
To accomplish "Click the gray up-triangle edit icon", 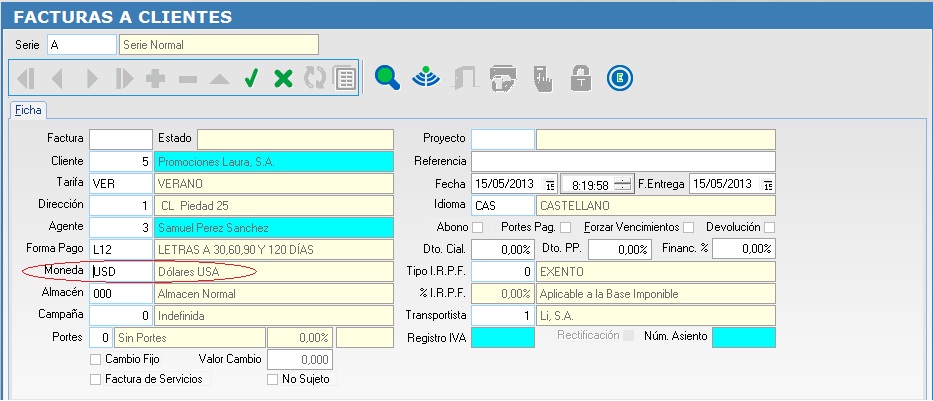I will pyautogui.click(x=220, y=79).
